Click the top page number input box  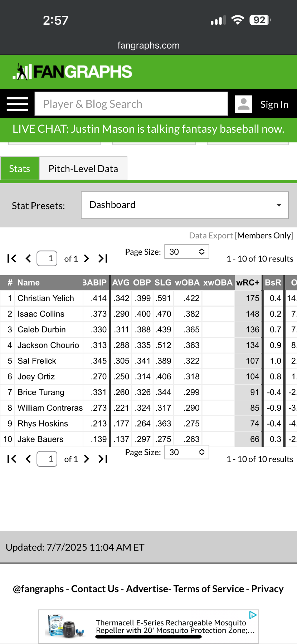coord(47,258)
